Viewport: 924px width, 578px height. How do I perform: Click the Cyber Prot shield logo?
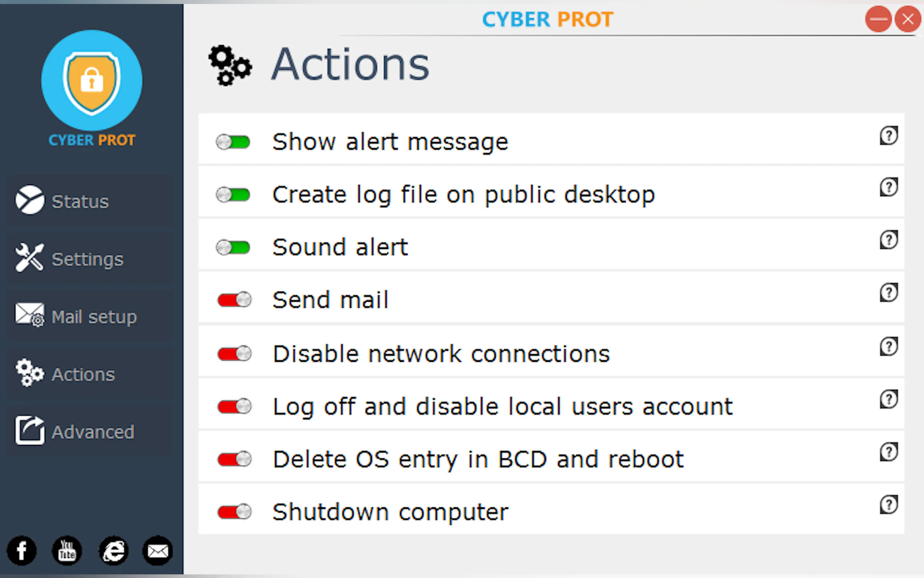point(92,81)
